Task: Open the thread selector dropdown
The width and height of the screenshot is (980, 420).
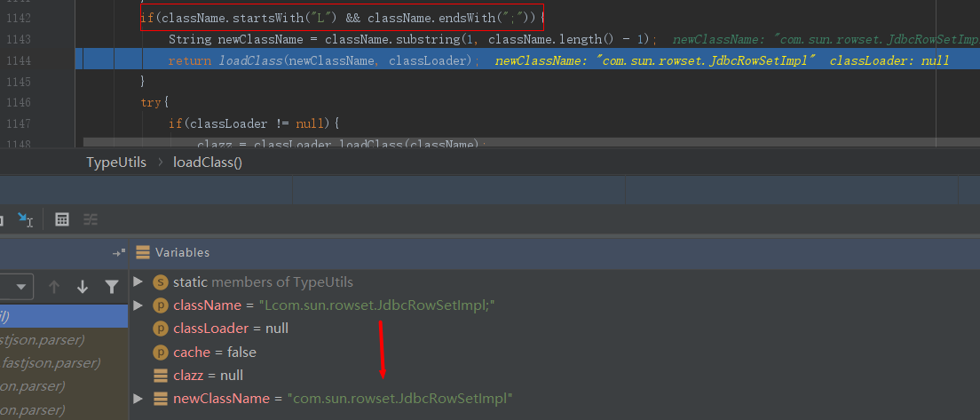Action: (18, 287)
